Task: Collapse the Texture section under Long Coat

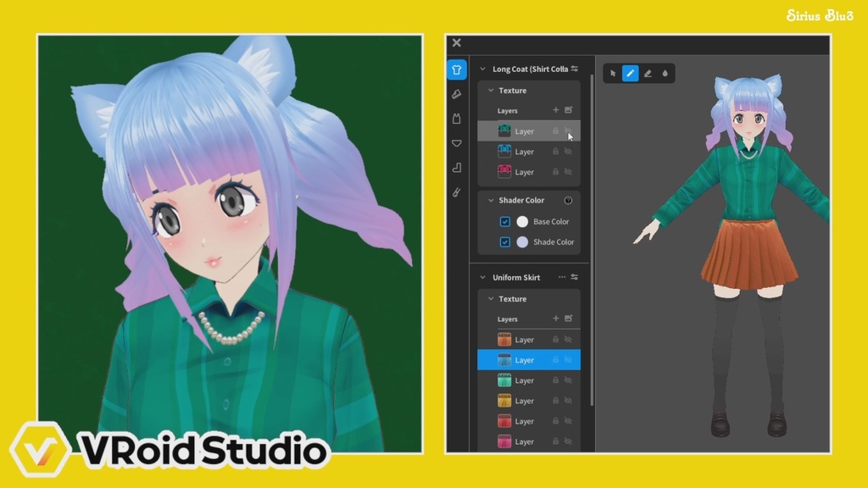Action: [489, 91]
